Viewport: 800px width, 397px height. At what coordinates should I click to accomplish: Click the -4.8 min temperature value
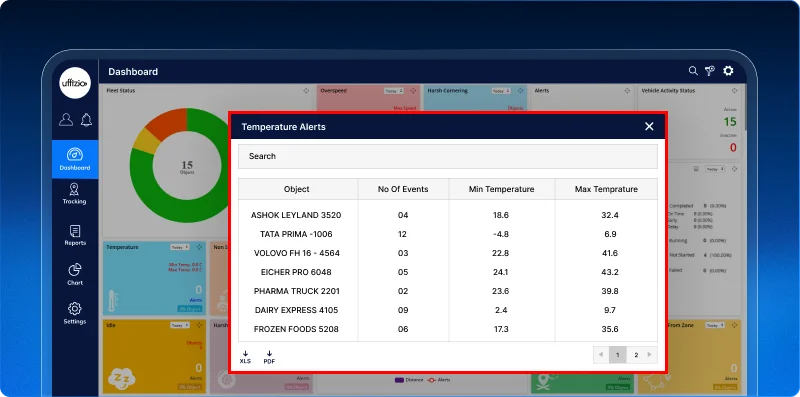501,234
